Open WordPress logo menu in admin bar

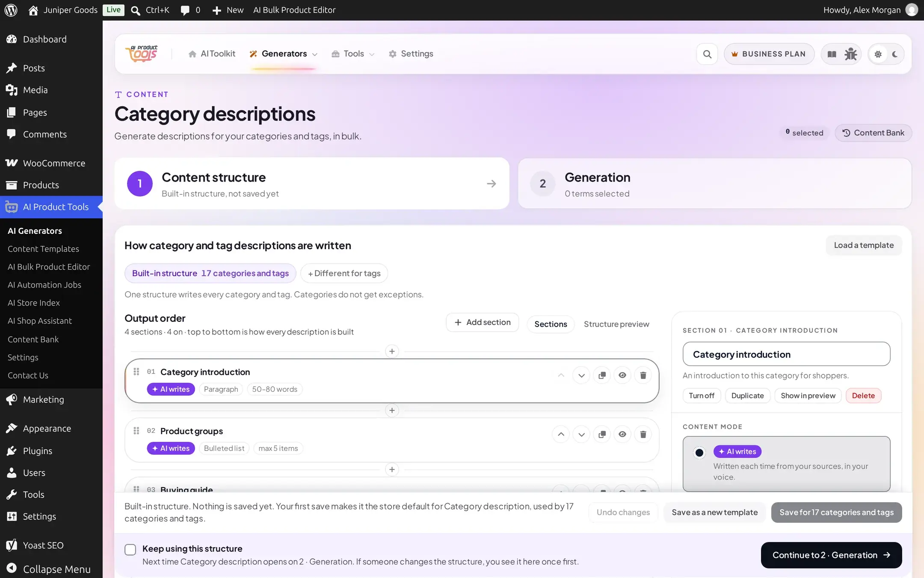11,10
